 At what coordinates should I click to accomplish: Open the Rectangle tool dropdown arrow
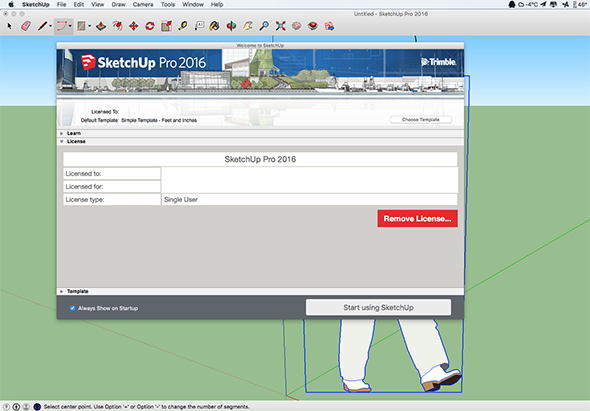click(90, 26)
